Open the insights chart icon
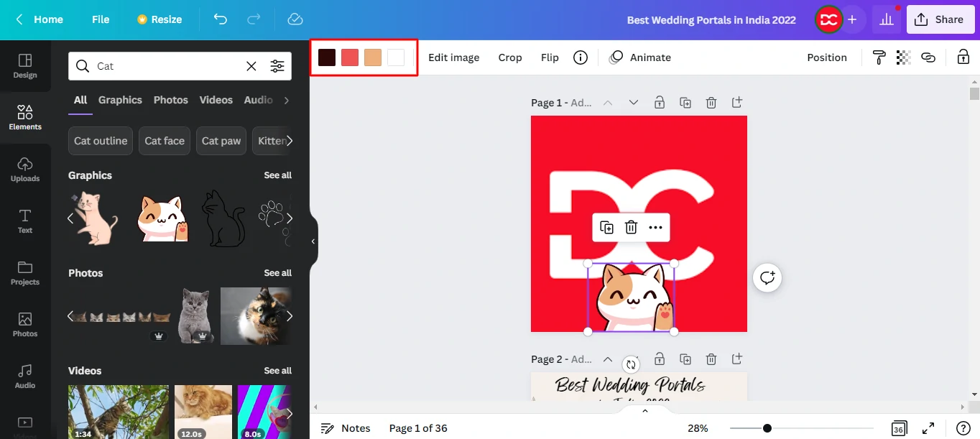 887,19
